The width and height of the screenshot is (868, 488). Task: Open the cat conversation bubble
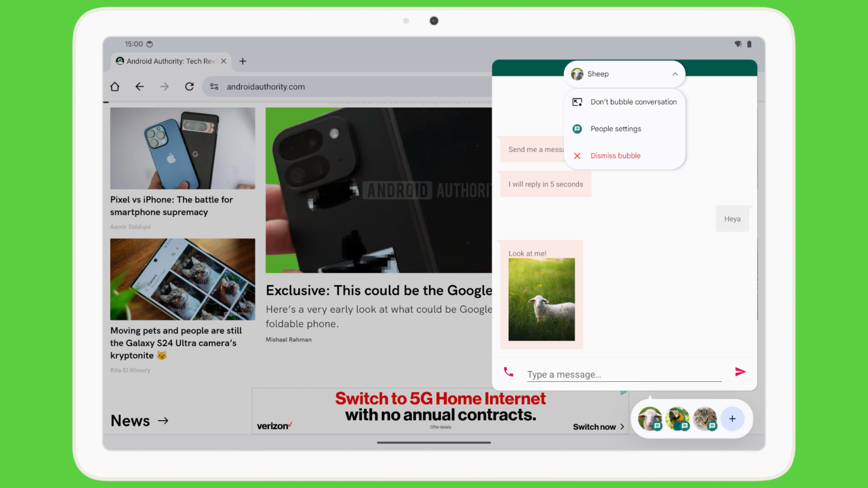[705, 419]
